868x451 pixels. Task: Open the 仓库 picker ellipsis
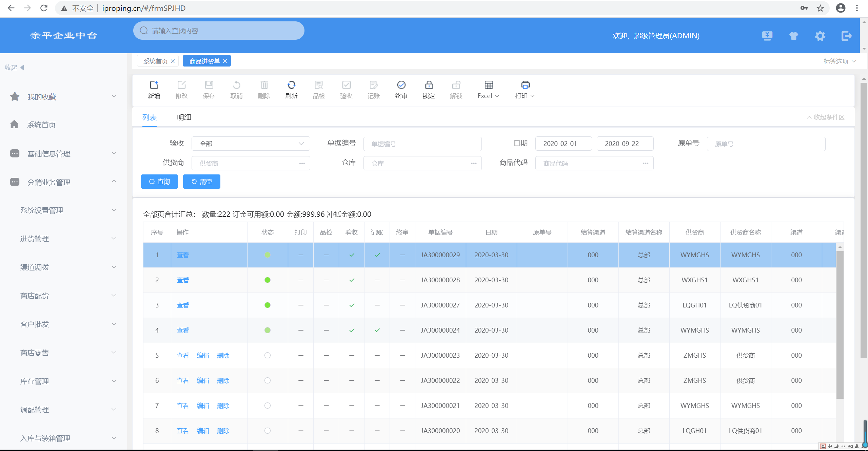[x=474, y=163]
